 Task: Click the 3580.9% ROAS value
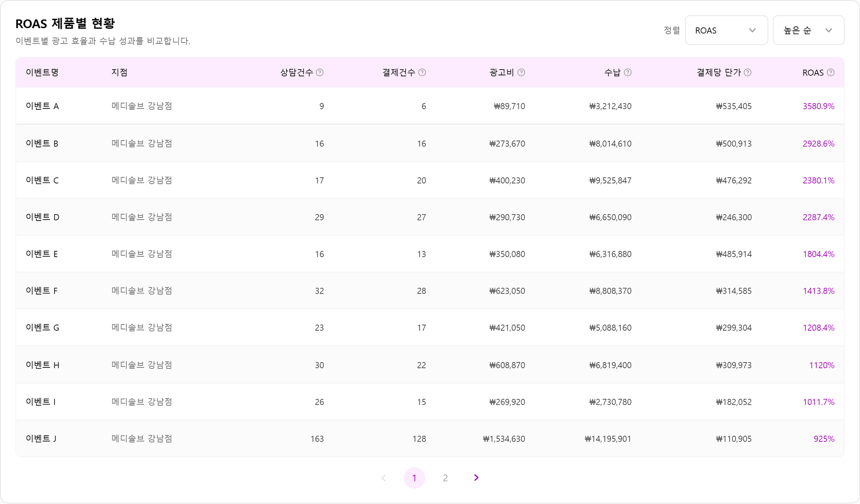818,106
